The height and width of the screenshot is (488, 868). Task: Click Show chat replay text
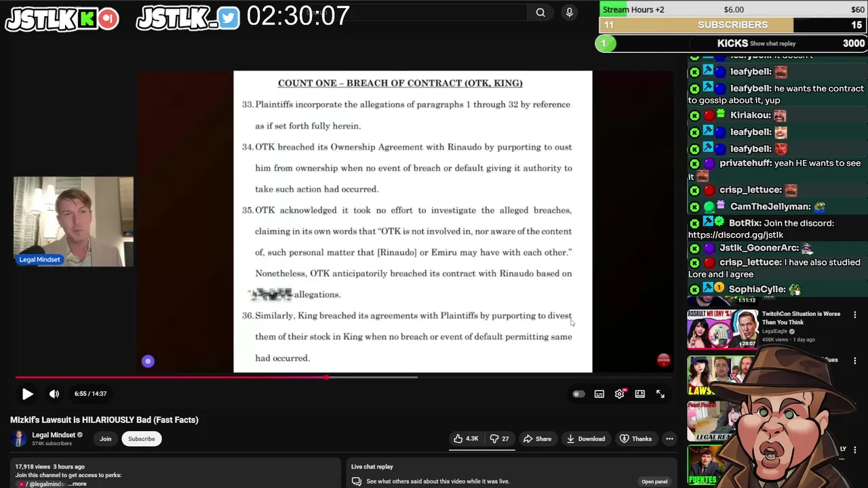[x=773, y=43]
